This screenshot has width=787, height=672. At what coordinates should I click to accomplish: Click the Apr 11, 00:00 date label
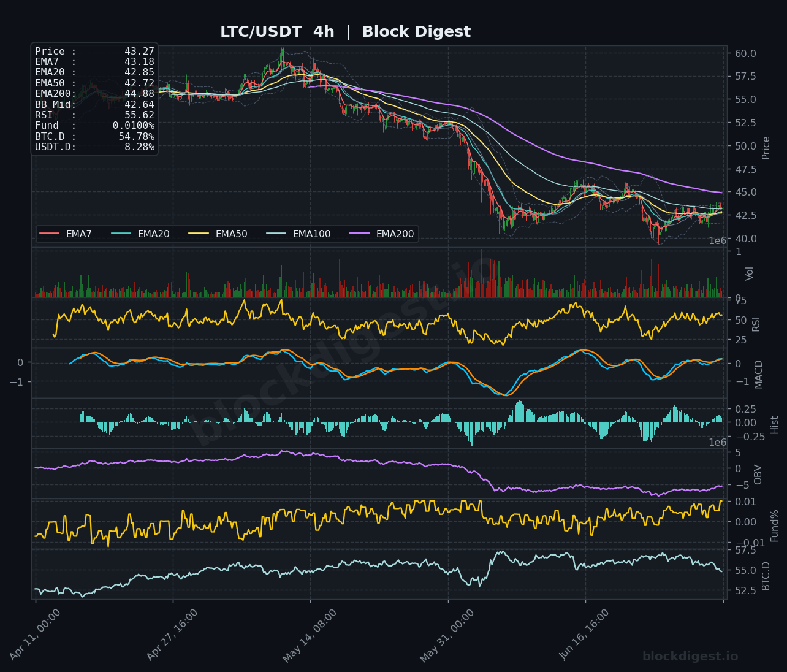[35, 635]
